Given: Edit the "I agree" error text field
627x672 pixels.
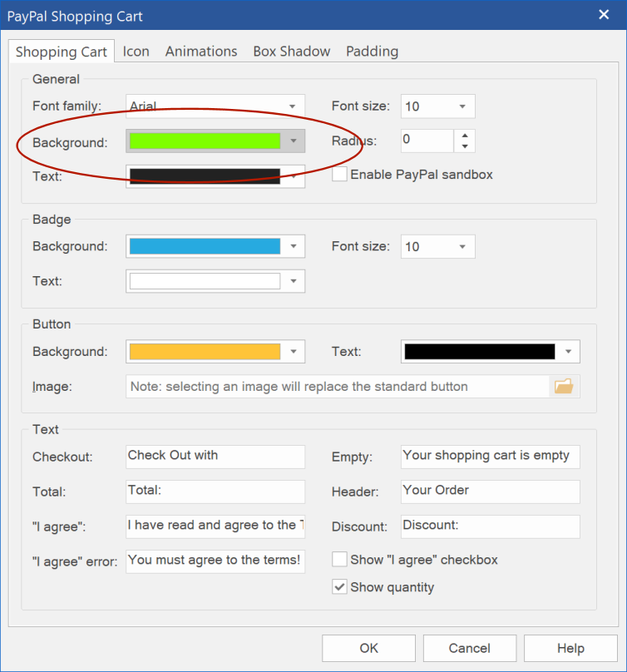Looking at the screenshot, I should [215, 561].
